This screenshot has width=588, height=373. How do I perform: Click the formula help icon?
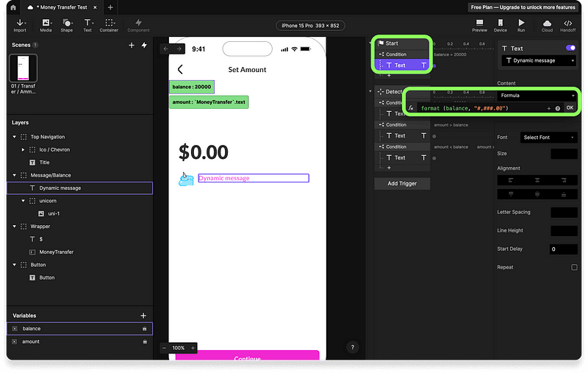tap(558, 108)
